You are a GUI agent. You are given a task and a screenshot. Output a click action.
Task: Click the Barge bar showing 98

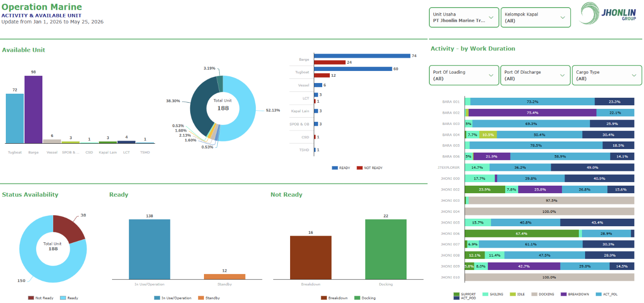(x=33, y=109)
